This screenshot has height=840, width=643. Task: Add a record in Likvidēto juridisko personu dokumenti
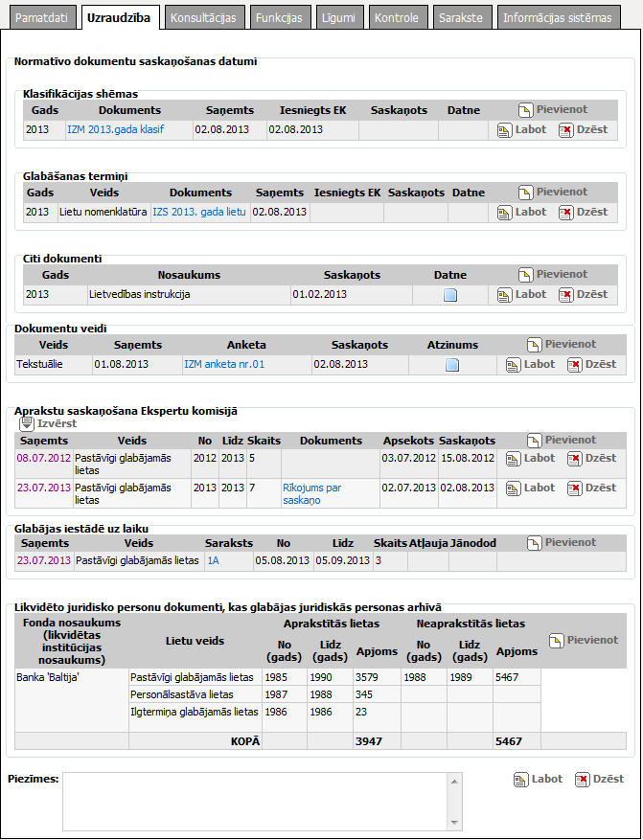(x=556, y=640)
